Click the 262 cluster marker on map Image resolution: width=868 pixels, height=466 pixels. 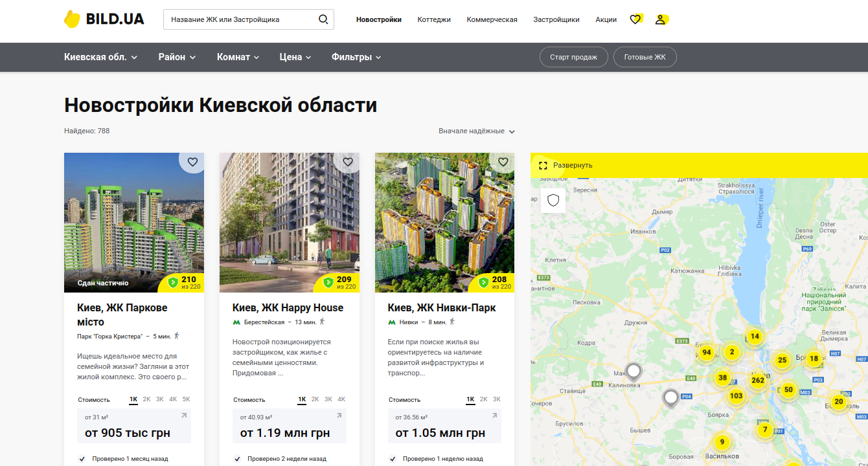tap(757, 380)
